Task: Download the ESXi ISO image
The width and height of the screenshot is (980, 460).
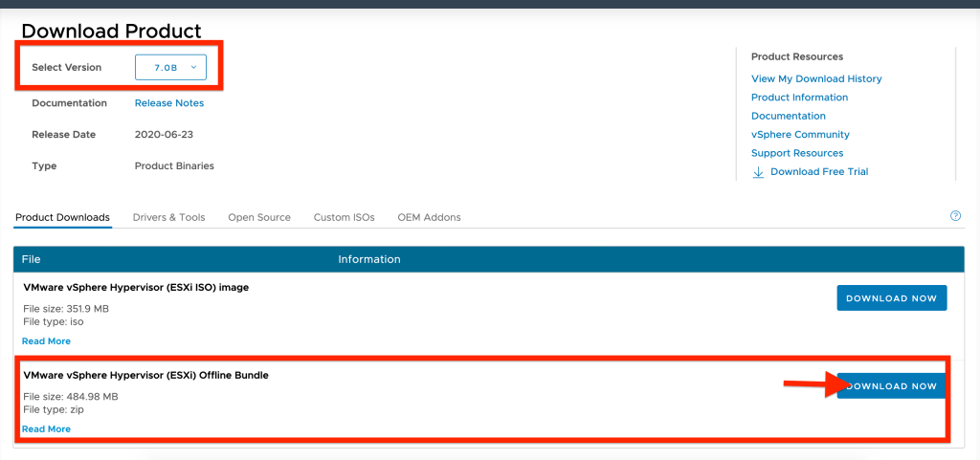Action: click(891, 298)
